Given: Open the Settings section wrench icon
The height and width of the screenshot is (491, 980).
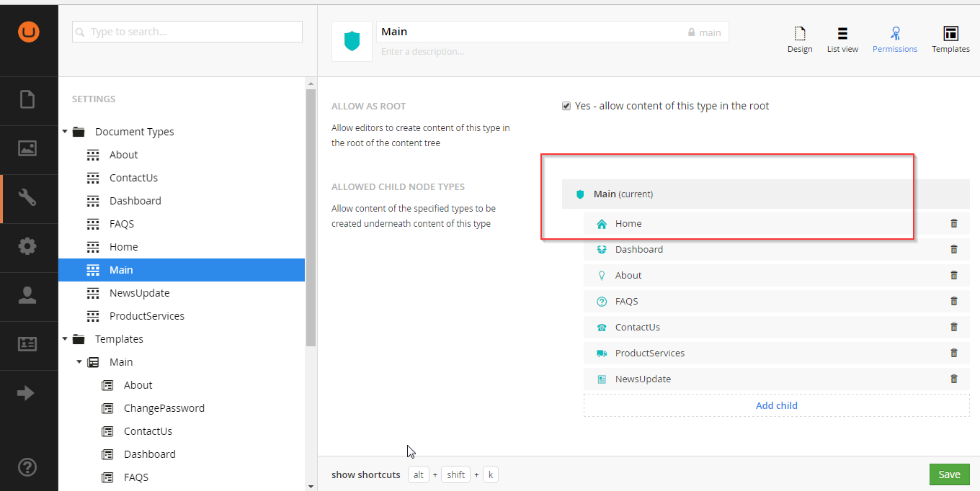Looking at the screenshot, I should click(27, 197).
